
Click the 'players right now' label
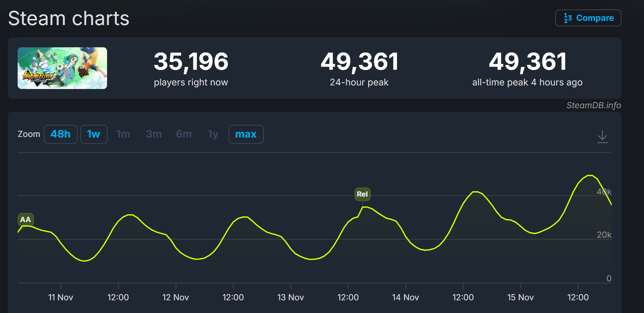pos(191,82)
